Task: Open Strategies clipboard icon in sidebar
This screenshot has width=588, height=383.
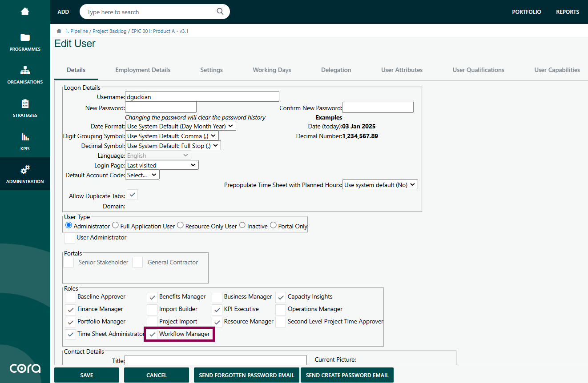Action: point(25,104)
